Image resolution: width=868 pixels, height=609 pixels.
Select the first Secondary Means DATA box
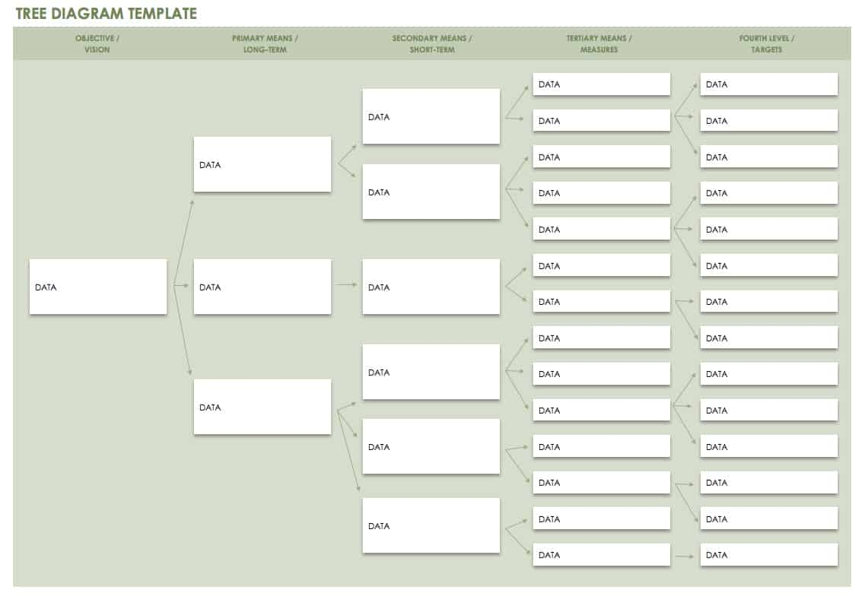431,116
